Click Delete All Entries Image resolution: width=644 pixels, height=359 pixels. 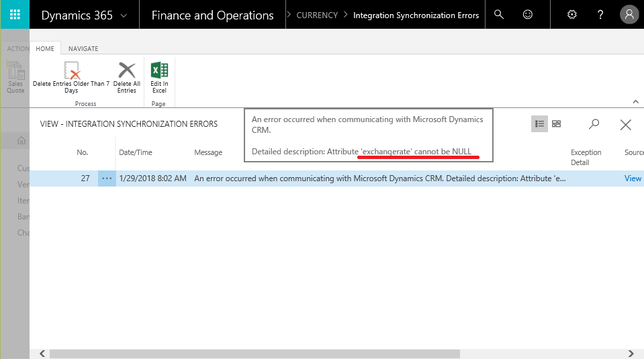(126, 78)
